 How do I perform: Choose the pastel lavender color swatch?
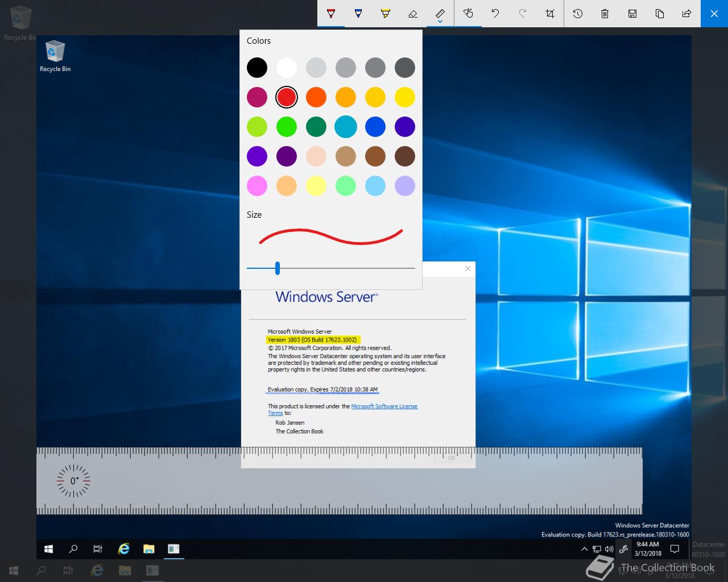pyautogui.click(x=405, y=186)
